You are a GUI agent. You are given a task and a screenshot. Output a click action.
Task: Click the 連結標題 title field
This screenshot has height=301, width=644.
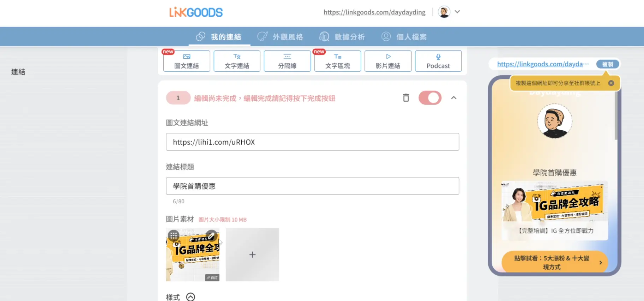(x=313, y=186)
